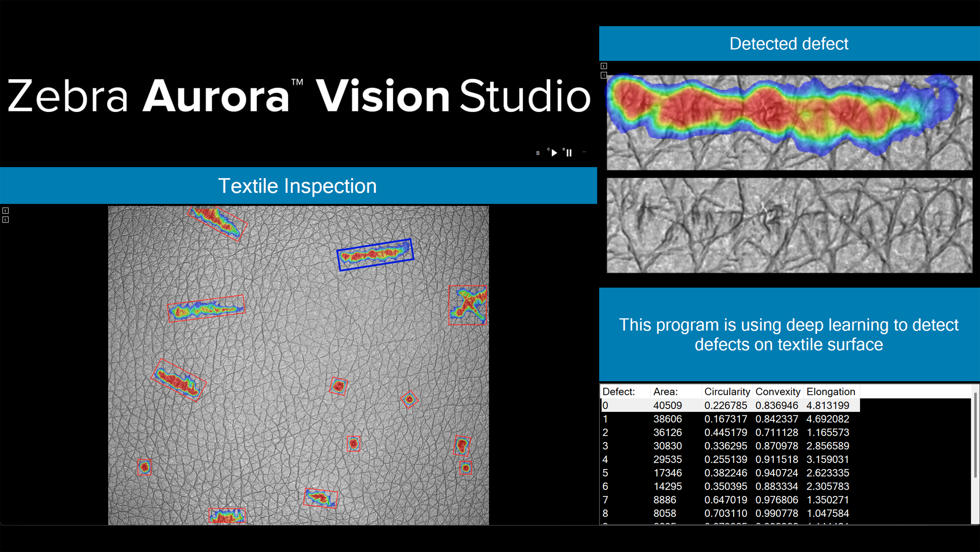Click the B runtime control button
Screen dimensions: 980x552
click(538, 153)
